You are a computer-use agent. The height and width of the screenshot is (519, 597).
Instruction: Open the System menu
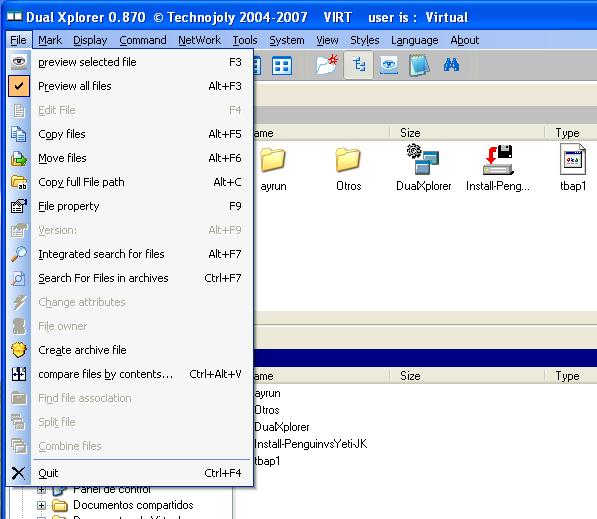click(287, 40)
